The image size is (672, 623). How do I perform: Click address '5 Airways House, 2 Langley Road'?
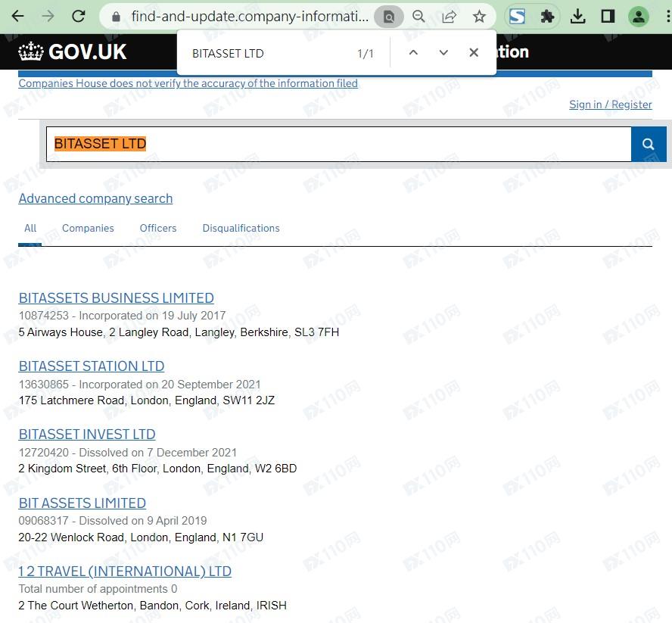tap(104, 332)
